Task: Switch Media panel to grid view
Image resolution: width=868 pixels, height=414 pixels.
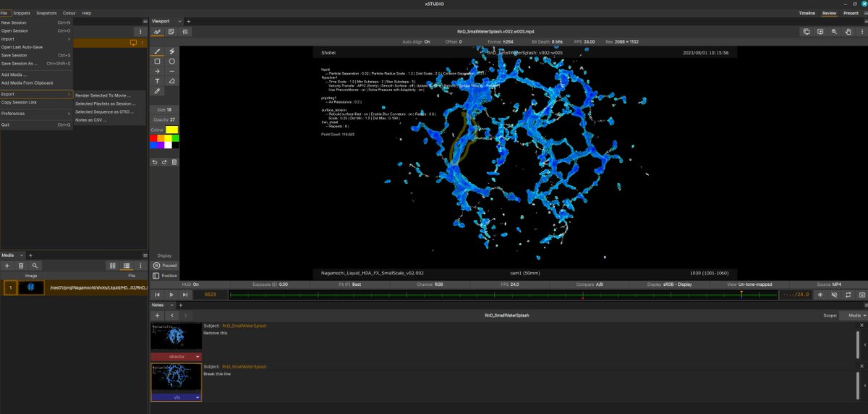Action: [x=112, y=266]
